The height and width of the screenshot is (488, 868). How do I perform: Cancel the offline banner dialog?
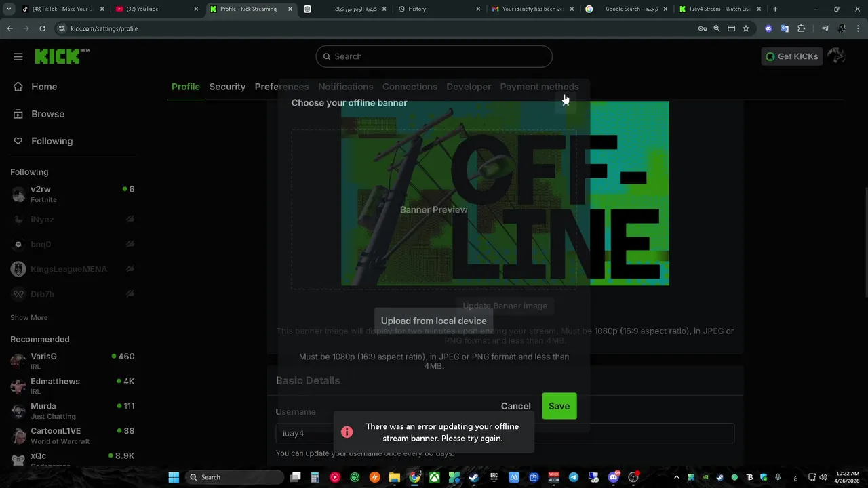click(515, 406)
